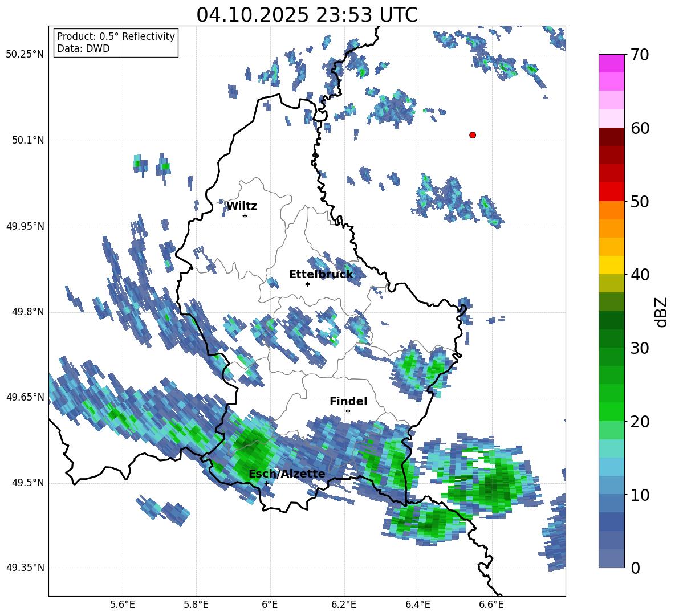Click the Esch/Alzette city label
675x616 pixels.
(287, 474)
